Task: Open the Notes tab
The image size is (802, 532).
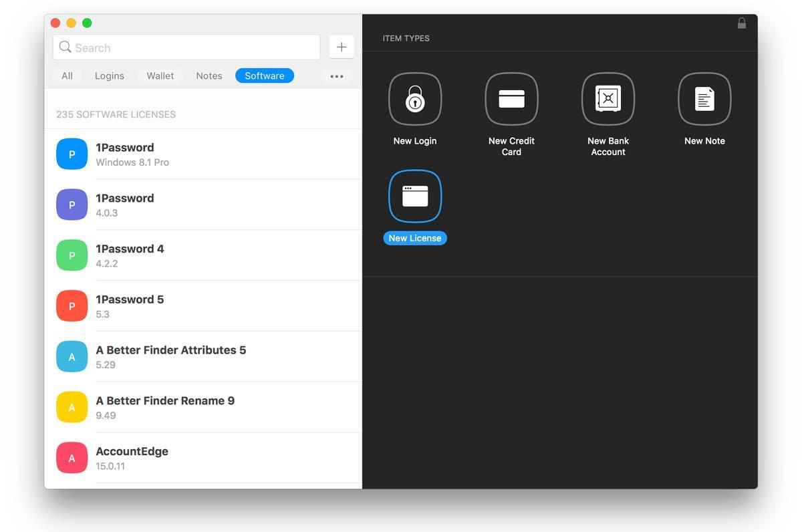Action: (x=209, y=76)
